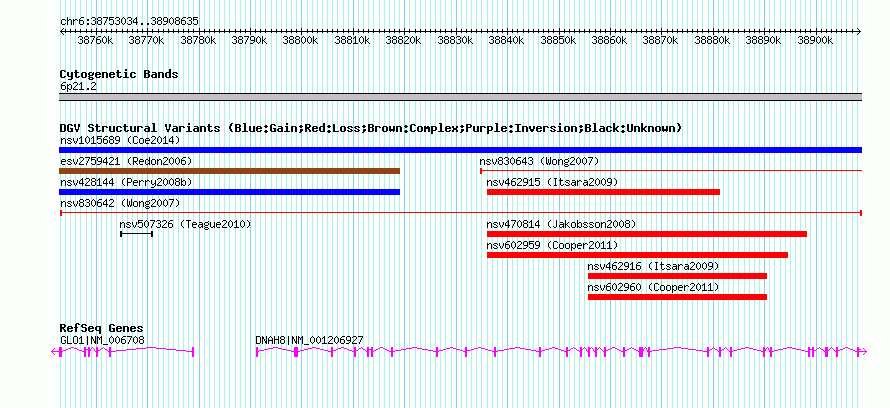Viewport: 890px width, 408px height.
Task: Open the nsv462915 (Itsara2009) label
Action: click(552, 182)
